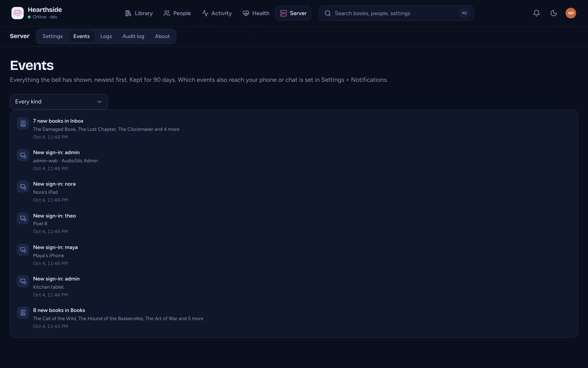This screenshot has width=588, height=368.
Task: Switch to the Settings tab
Action: [x=52, y=36]
